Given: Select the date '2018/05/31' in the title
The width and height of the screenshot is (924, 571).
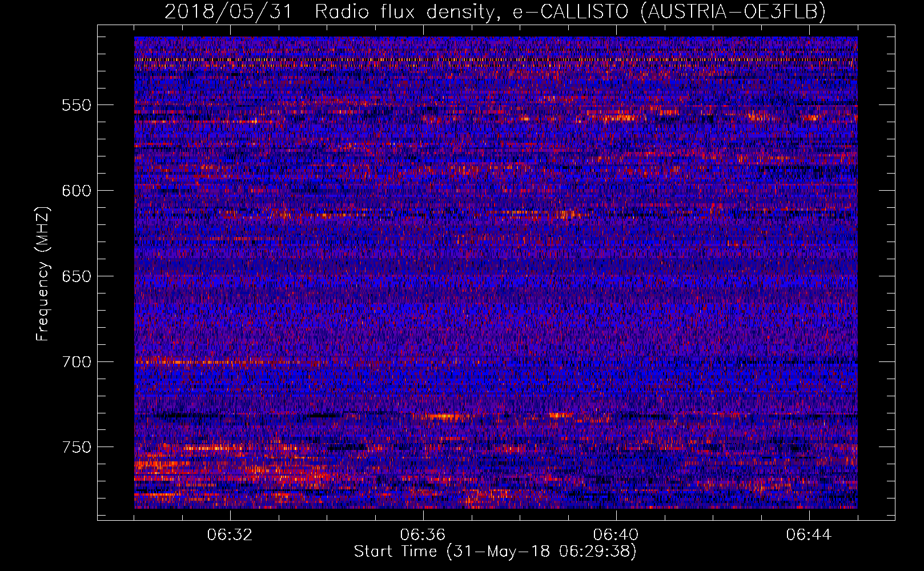Looking at the screenshot, I should tap(228, 11).
